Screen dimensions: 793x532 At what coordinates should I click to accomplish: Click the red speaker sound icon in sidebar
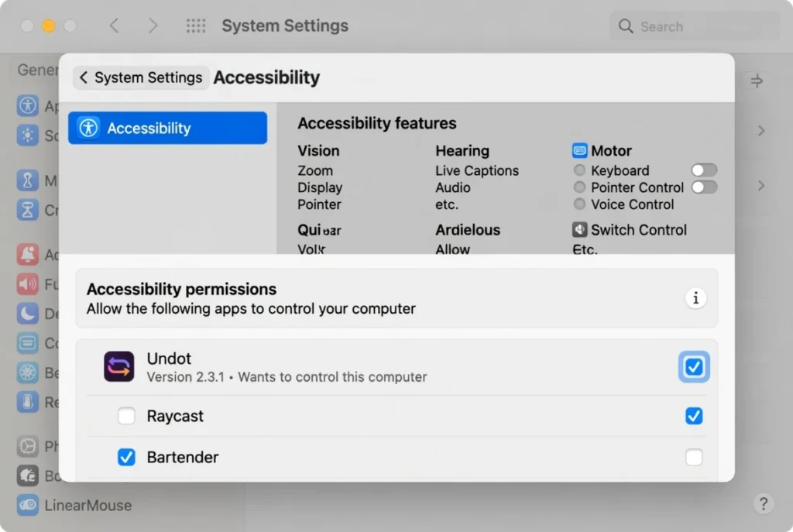(27, 284)
